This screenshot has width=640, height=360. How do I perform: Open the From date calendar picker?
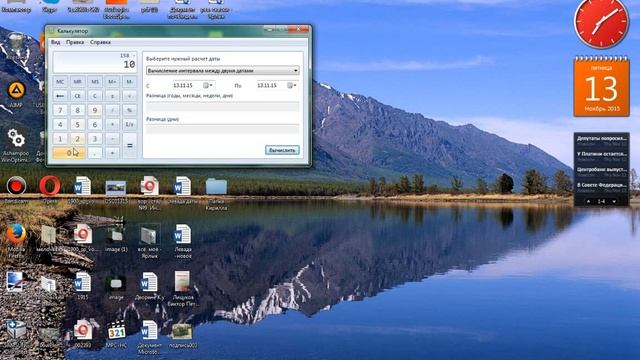208,85
